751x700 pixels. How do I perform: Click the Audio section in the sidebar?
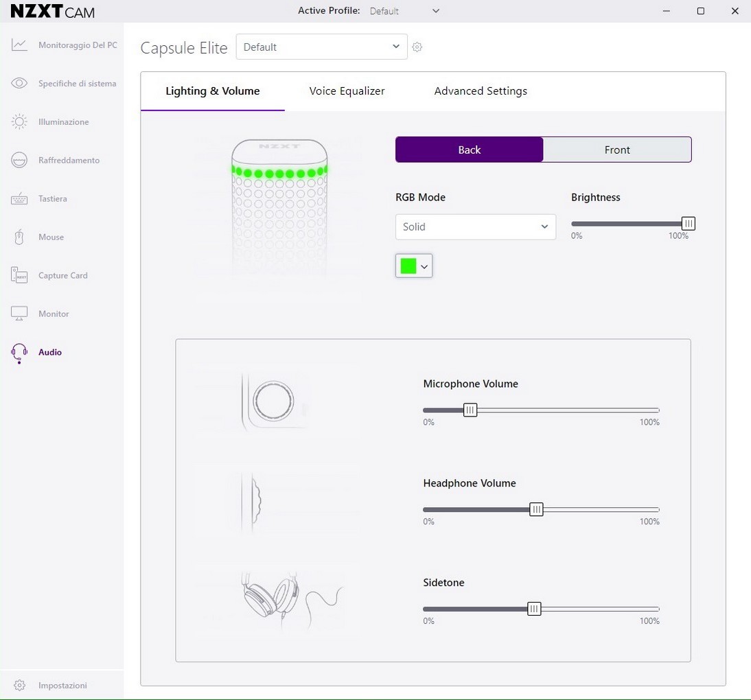pos(49,352)
